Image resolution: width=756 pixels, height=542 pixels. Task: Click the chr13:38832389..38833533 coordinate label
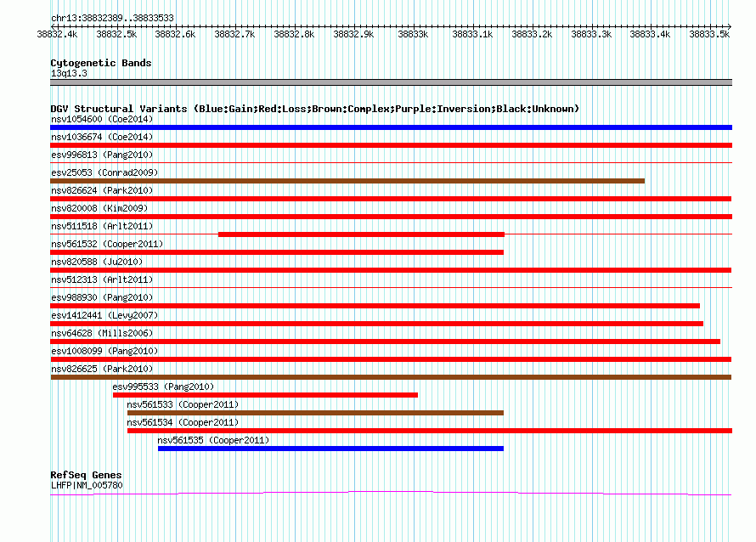[x=112, y=18]
